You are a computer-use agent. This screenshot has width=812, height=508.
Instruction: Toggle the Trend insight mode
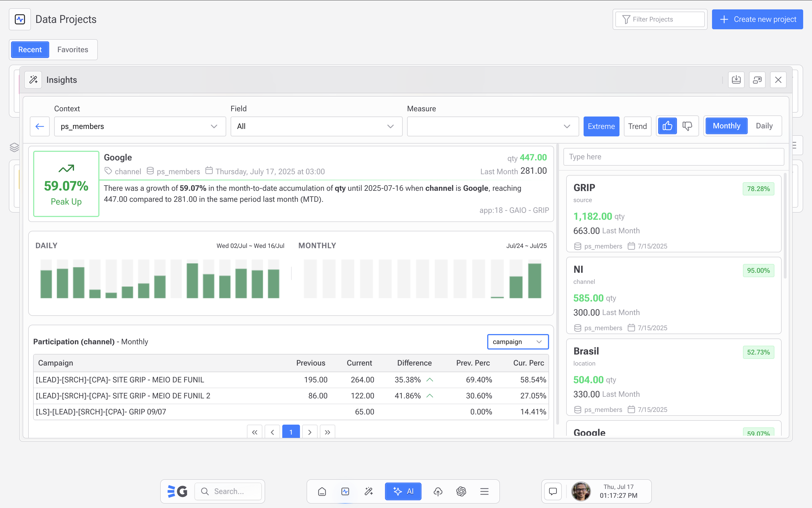637,126
